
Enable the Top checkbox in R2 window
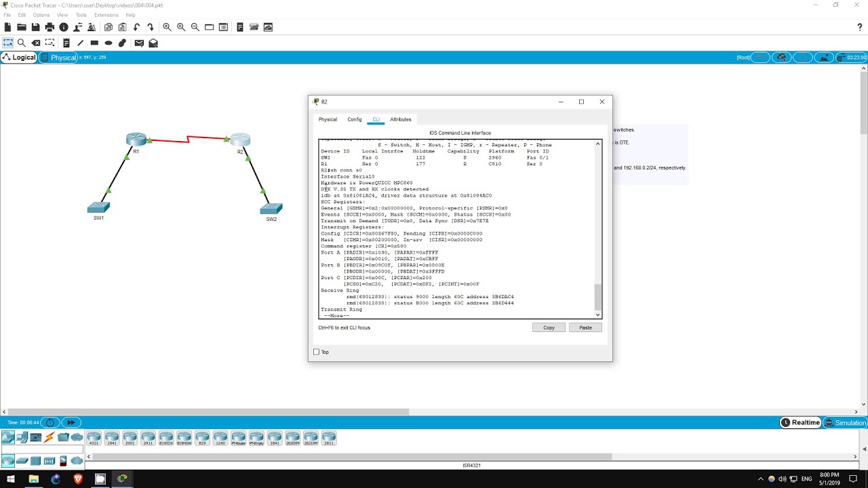coord(316,352)
